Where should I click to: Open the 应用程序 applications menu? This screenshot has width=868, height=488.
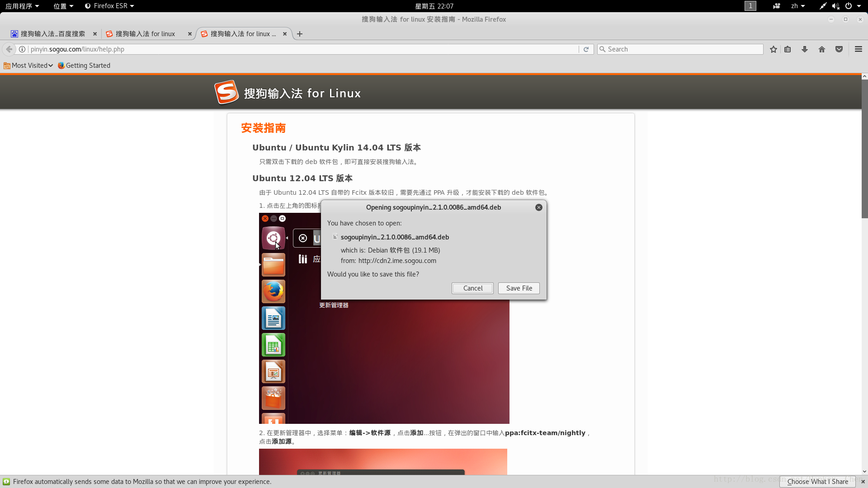22,6
